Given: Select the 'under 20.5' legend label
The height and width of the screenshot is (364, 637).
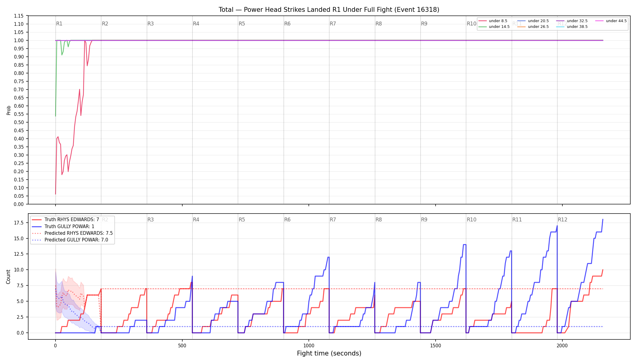Looking at the screenshot, I should [x=538, y=21].
